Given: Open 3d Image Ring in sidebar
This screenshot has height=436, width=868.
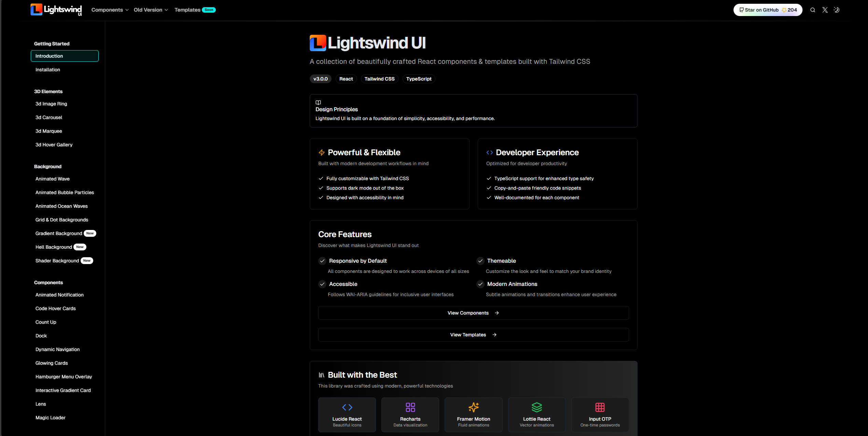Looking at the screenshot, I should 51,104.
